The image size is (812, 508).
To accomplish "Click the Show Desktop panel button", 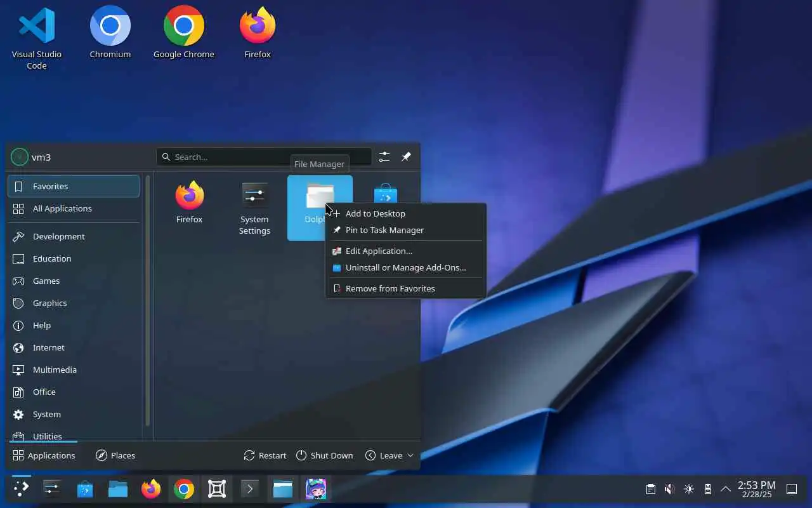I will [792, 489].
